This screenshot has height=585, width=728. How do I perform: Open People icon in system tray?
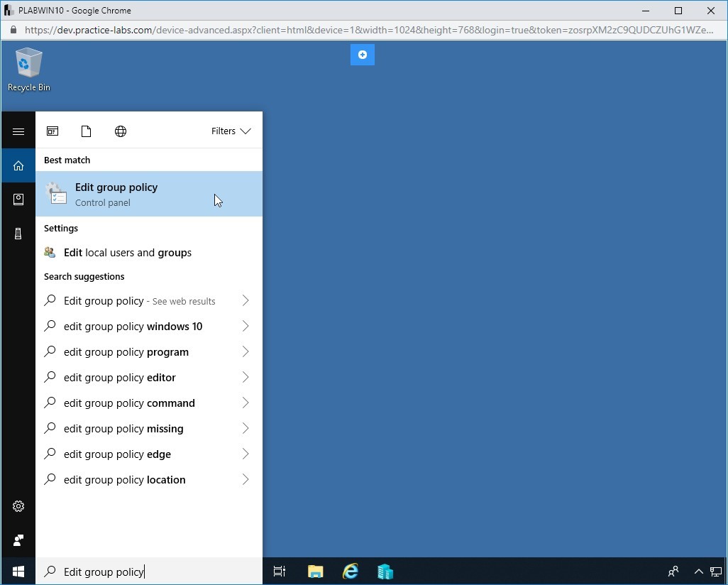(x=673, y=571)
